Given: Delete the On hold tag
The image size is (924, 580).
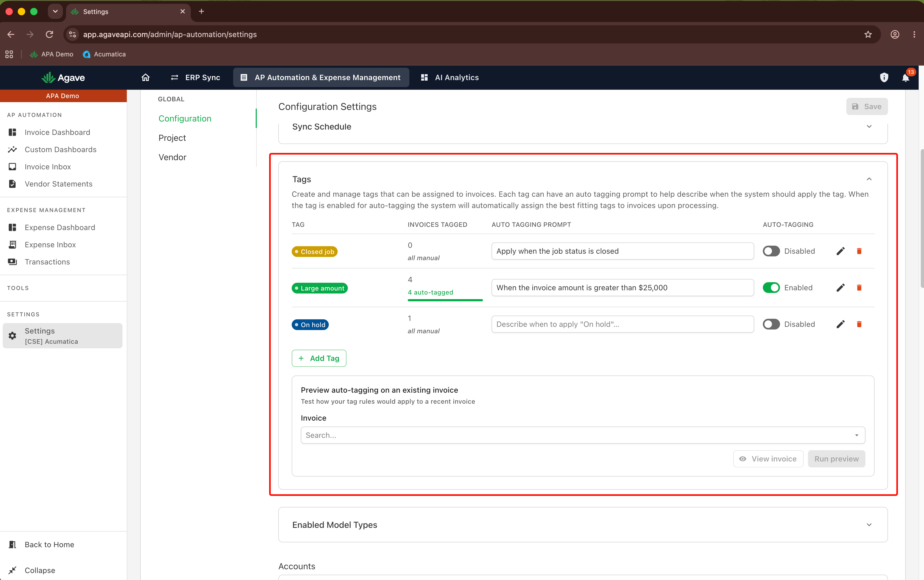Looking at the screenshot, I should tap(859, 324).
